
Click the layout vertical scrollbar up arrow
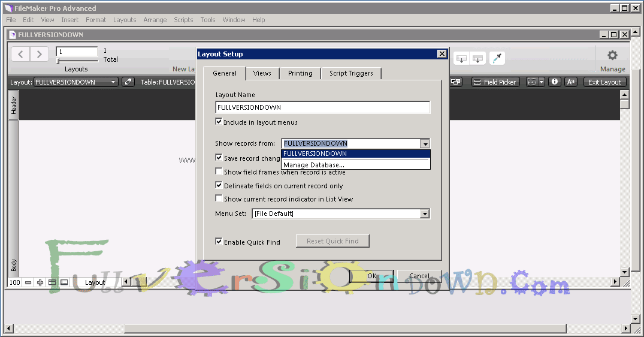(625, 95)
